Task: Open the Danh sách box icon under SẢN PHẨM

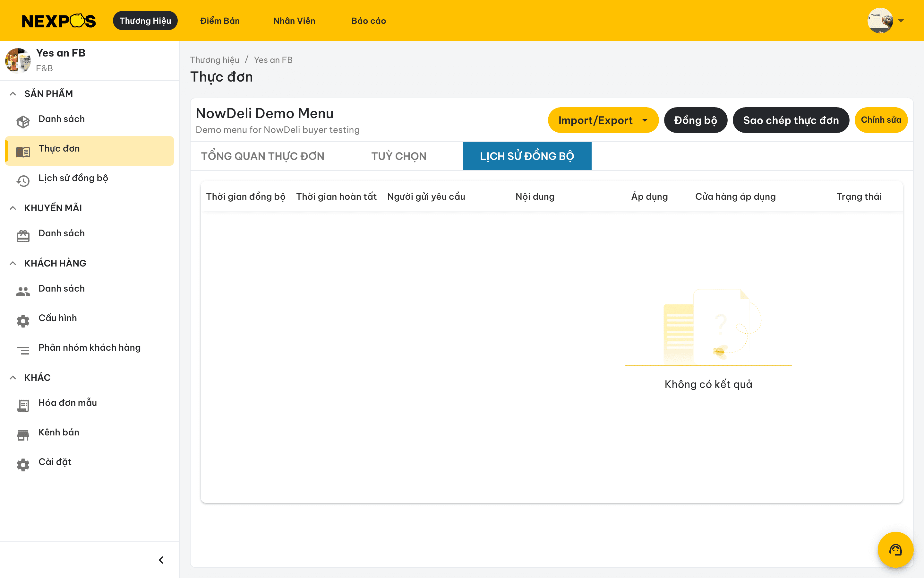Action: 23,122
